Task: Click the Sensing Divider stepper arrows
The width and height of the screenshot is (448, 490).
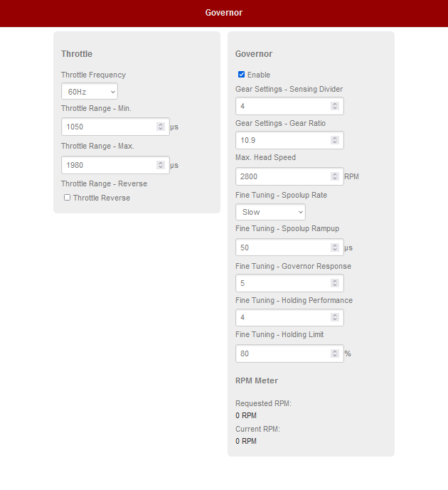Action: [x=335, y=106]
